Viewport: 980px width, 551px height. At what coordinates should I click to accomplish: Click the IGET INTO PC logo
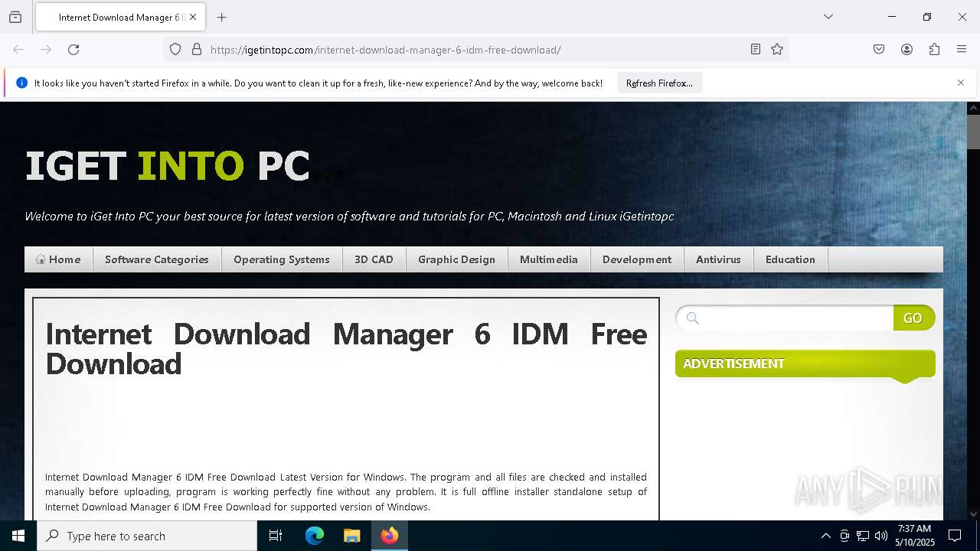click(x=168, y=165)
